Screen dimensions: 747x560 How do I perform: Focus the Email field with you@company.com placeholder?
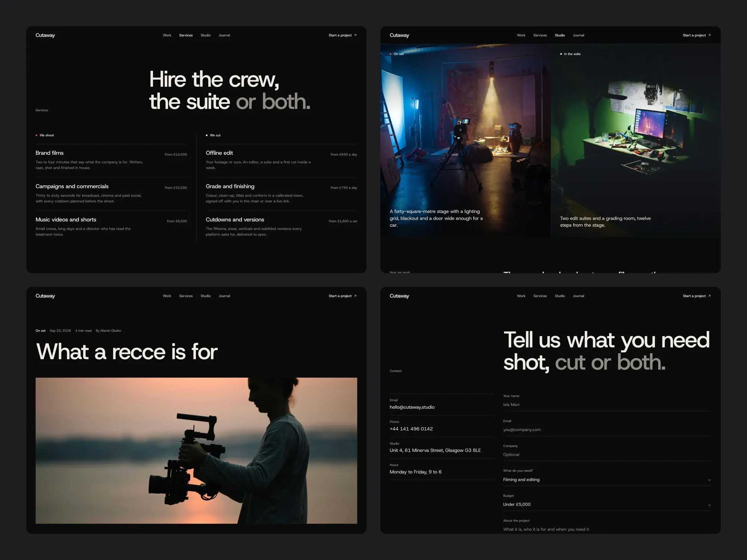coord(607,429)
